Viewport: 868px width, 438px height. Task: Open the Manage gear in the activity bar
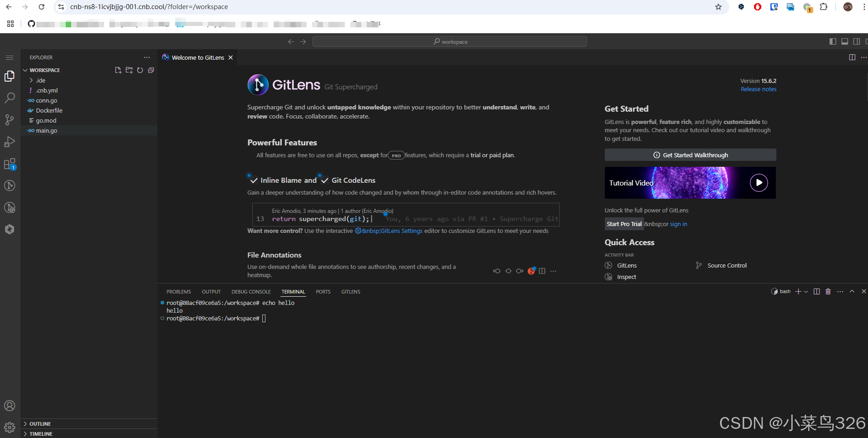pyautogui.click(x=10, y=428)
